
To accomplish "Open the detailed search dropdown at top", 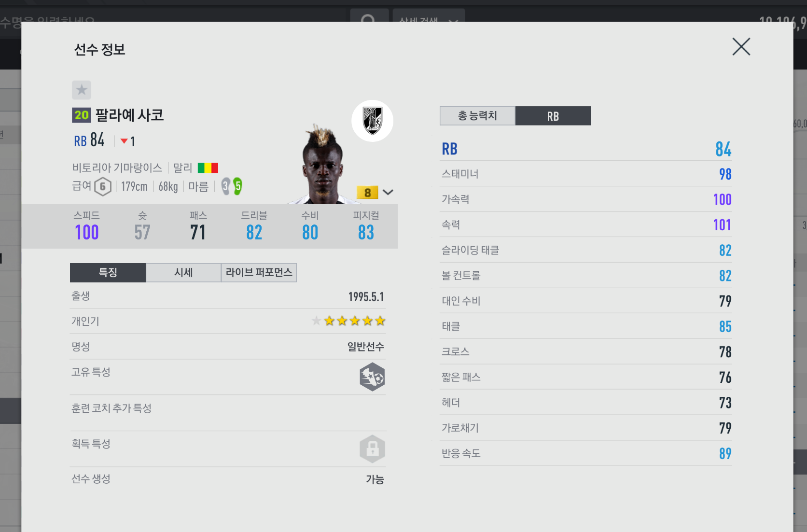I will [x=429, y=18].
